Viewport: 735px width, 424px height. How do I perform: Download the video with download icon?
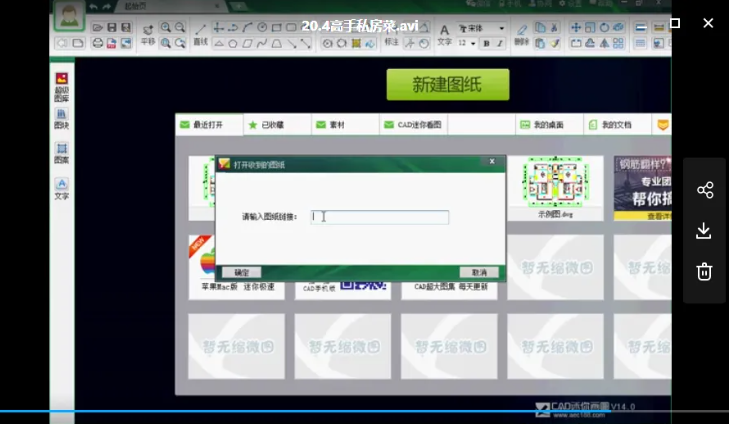point(704,231)
